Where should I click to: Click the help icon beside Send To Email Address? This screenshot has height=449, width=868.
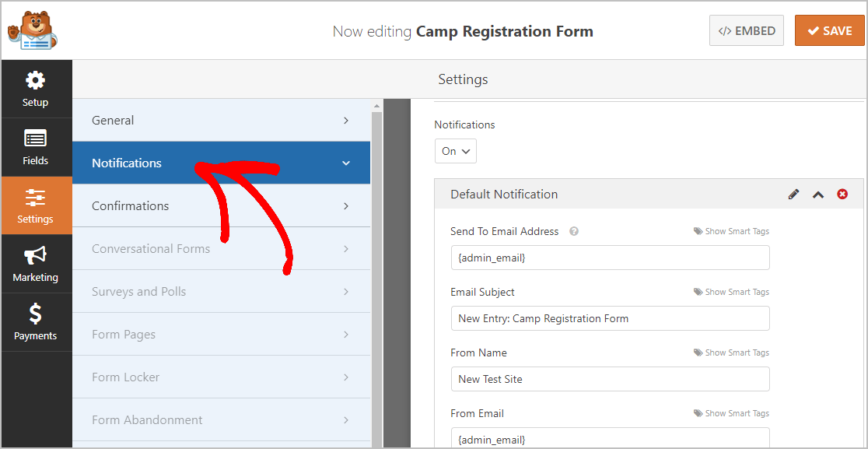click(x=574, y=231)
